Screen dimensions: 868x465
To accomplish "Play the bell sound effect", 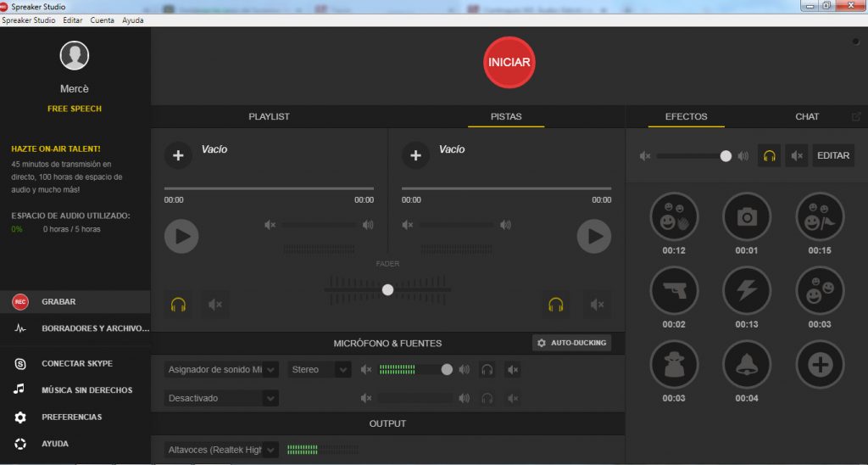I will point(746,365).
